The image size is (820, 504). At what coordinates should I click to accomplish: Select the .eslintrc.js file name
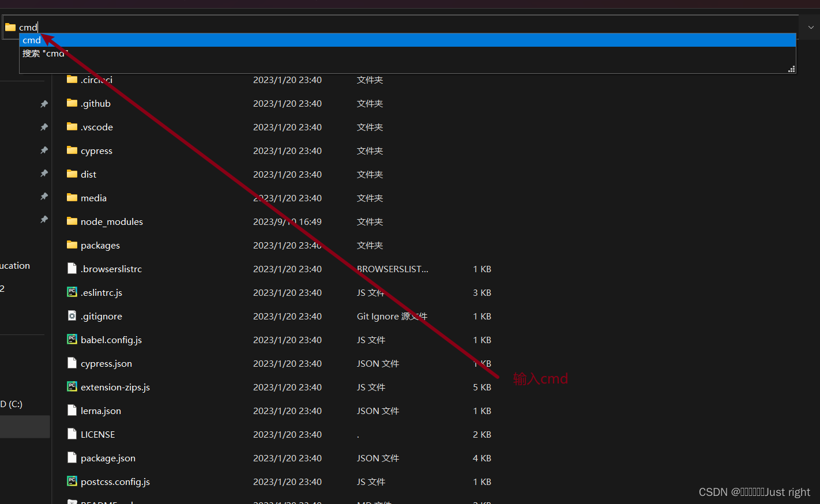click(101, 293)
